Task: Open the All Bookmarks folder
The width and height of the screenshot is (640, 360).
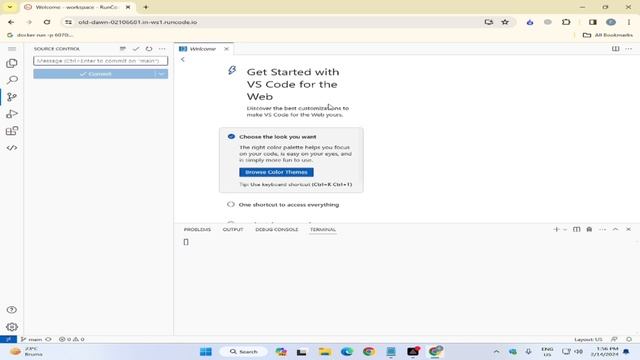Action: 608,35
